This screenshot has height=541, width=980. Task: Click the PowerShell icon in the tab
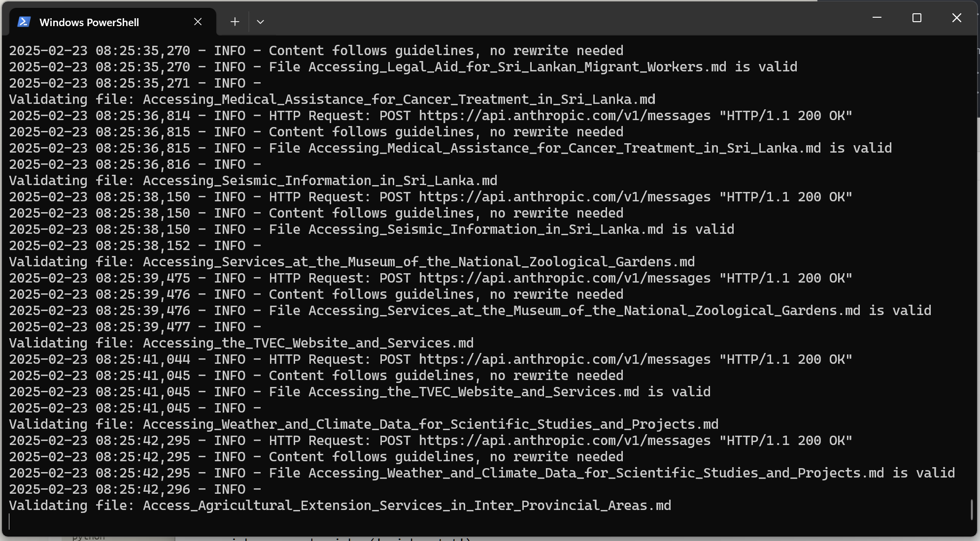coord(24,22)
